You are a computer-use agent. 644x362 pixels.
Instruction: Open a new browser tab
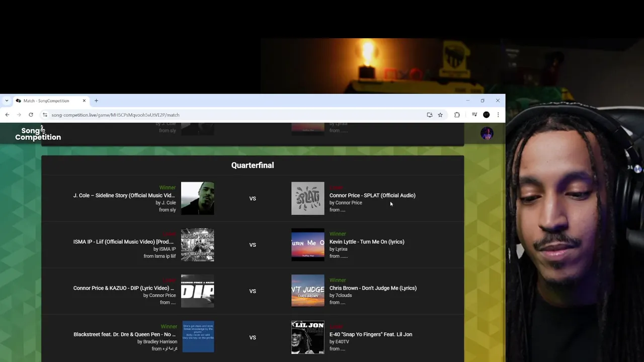click(x=96, y=101)
